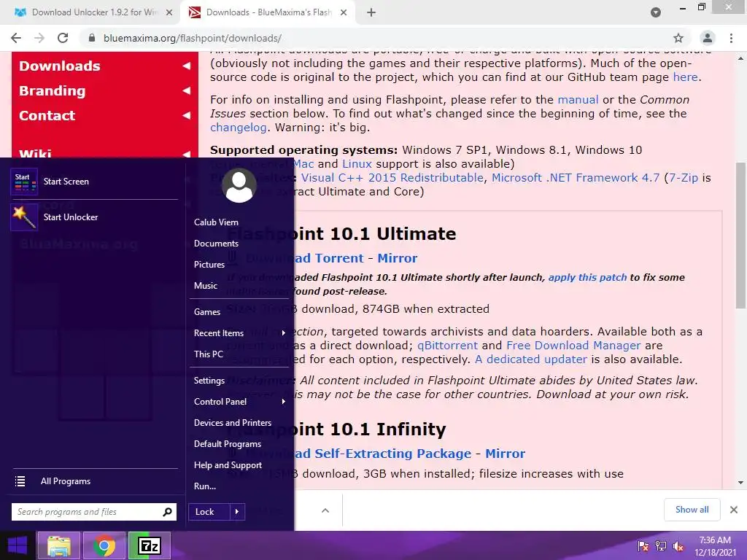Open the changelog link
This screenshot has width=747, height=560.
point(239,128)
